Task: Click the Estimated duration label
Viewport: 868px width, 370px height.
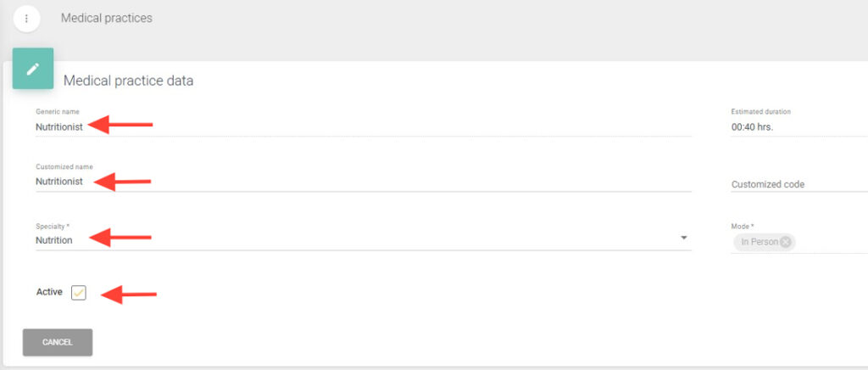Action: click(x=760, y=112)
